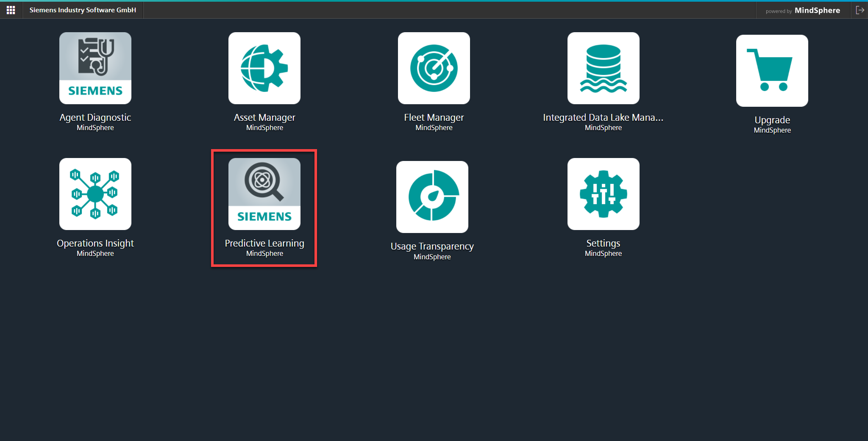This screenshot has width=868, height=441.
Task: Click the Usage Transparency text label
Action: pyautogui.click(x=432, y=246)
